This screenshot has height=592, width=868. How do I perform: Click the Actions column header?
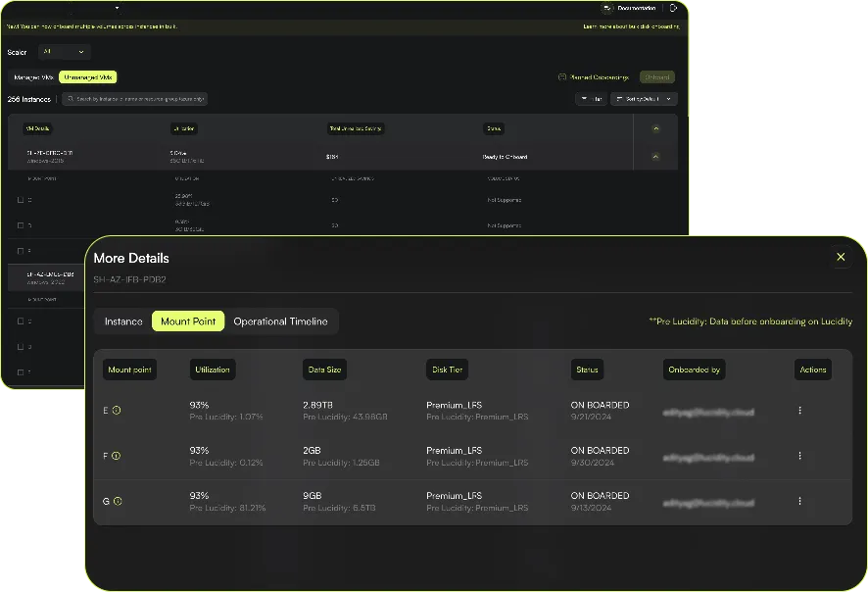coord(812,370)
